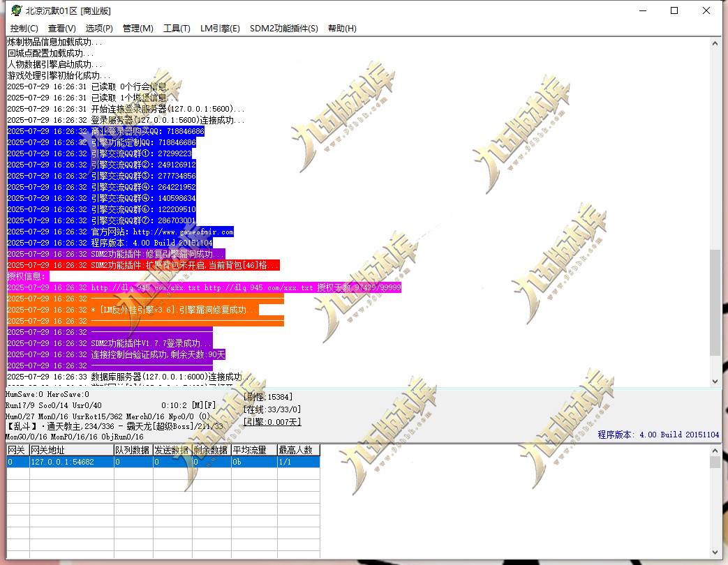Click the 队列数据 column header
This screenshot has width=728, height=565.
point(134,450)
